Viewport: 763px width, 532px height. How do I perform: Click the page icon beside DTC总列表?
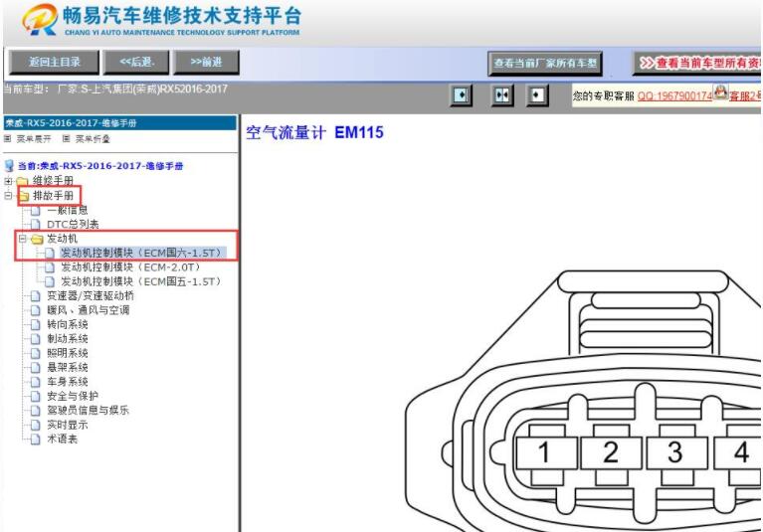click(x=35, y=225)
